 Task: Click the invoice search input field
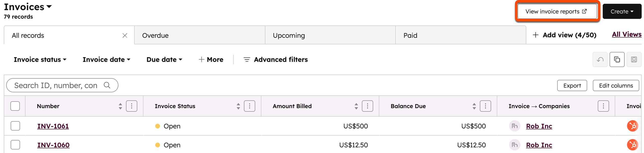tap(56, 85)
